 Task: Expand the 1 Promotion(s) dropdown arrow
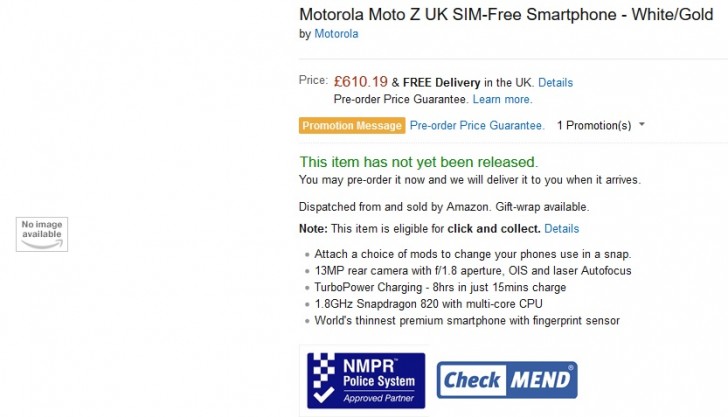(641, 125)
